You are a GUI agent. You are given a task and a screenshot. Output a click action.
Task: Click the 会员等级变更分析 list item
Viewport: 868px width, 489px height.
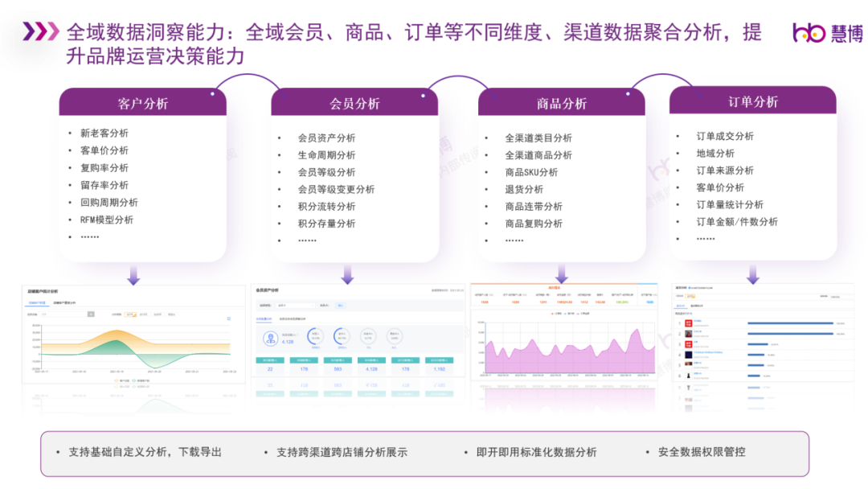click(x=336, y=189)
